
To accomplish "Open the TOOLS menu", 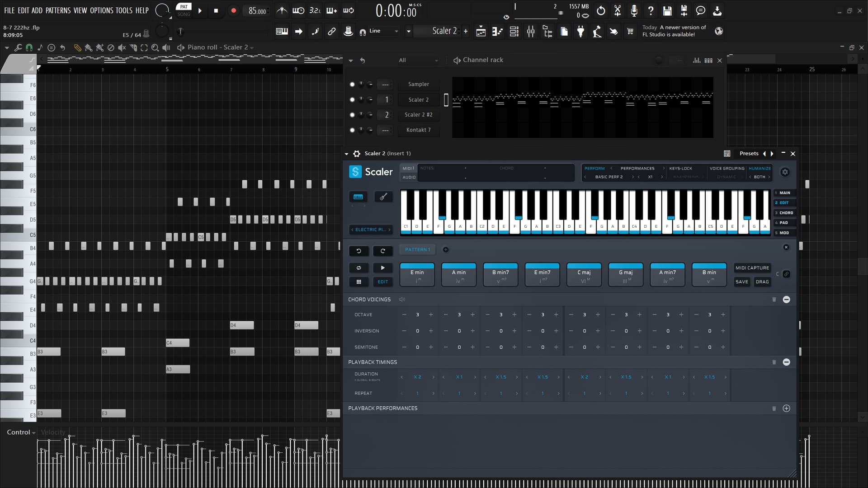I will (x=124, y=10).
